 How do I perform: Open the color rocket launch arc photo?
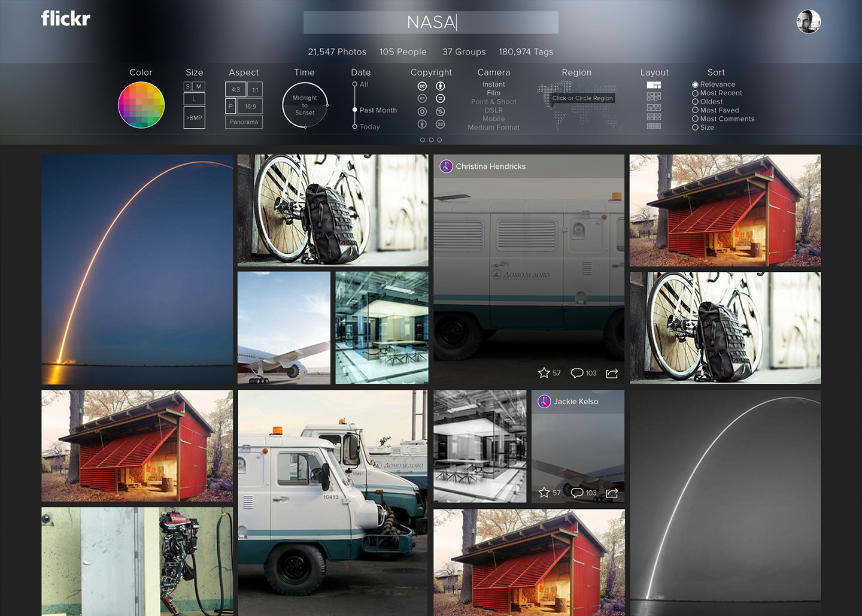(x=137, y=269)
